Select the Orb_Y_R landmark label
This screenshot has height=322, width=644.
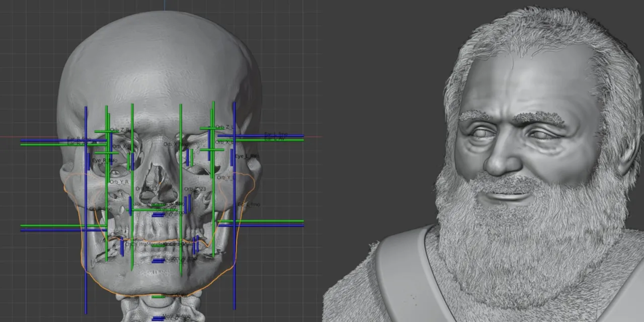pyautogui.click(x=119, y=181)
